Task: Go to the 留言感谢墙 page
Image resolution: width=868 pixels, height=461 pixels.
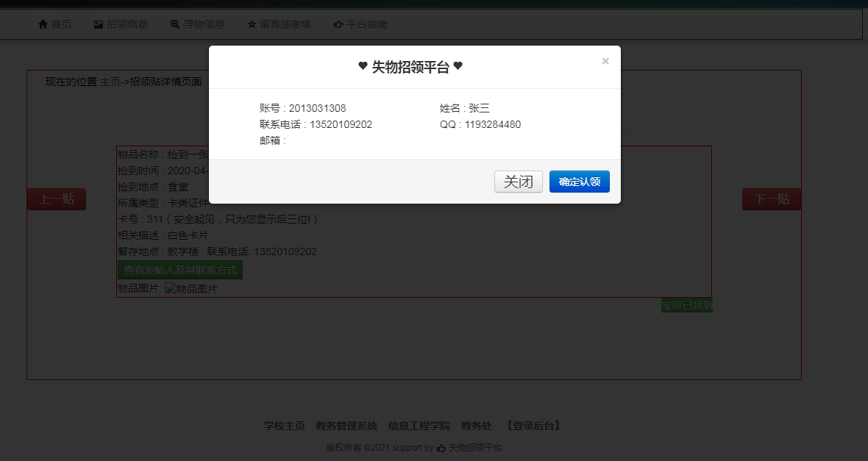Action: click(285, 24)
